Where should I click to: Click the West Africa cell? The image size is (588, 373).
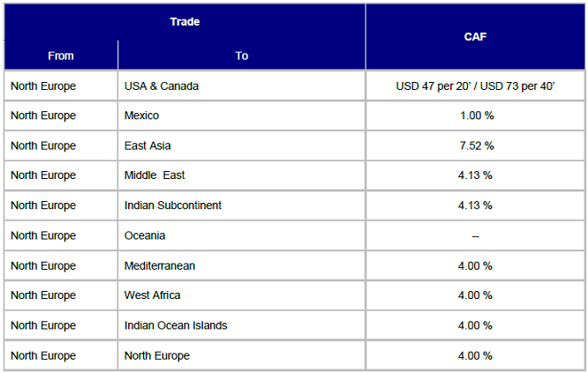[x=242, y=295]
